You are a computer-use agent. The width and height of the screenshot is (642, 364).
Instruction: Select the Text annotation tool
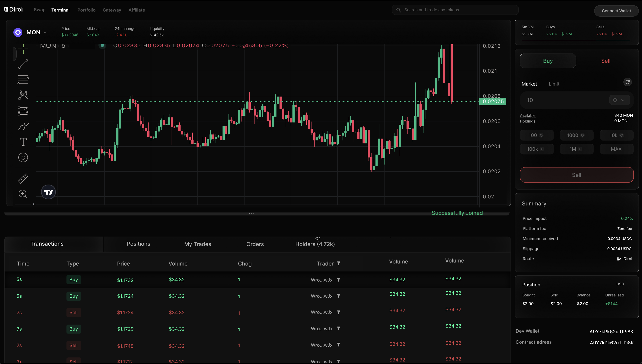[23, 142]
